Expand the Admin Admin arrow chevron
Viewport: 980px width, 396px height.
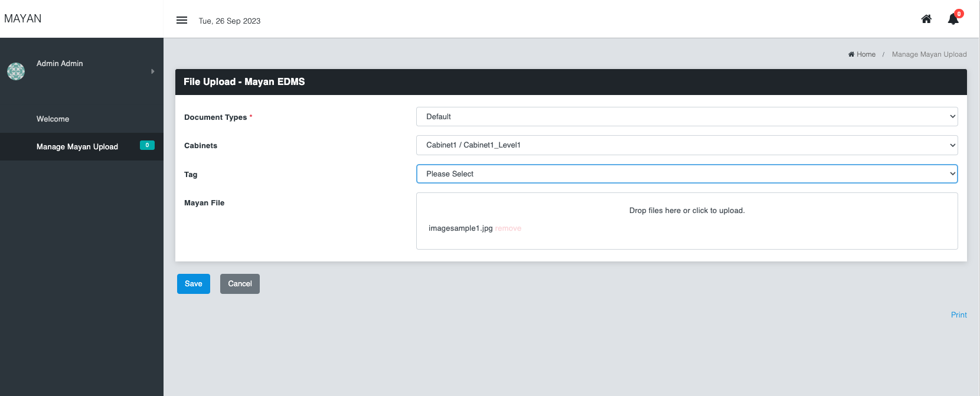pos(152,71)
